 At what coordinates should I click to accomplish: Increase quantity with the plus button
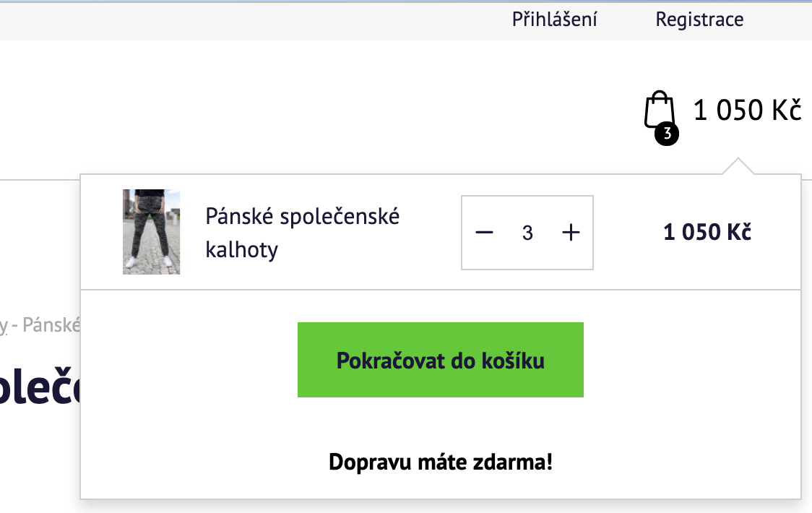point(571,233)
